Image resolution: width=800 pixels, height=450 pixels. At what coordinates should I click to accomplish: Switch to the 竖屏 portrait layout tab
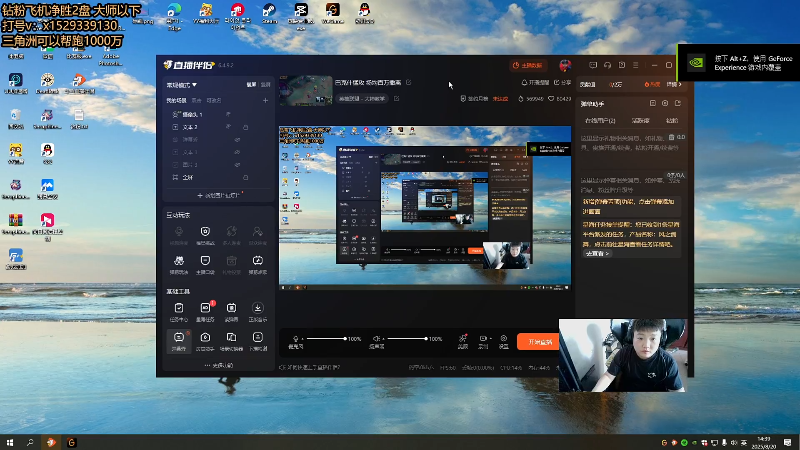265,85
